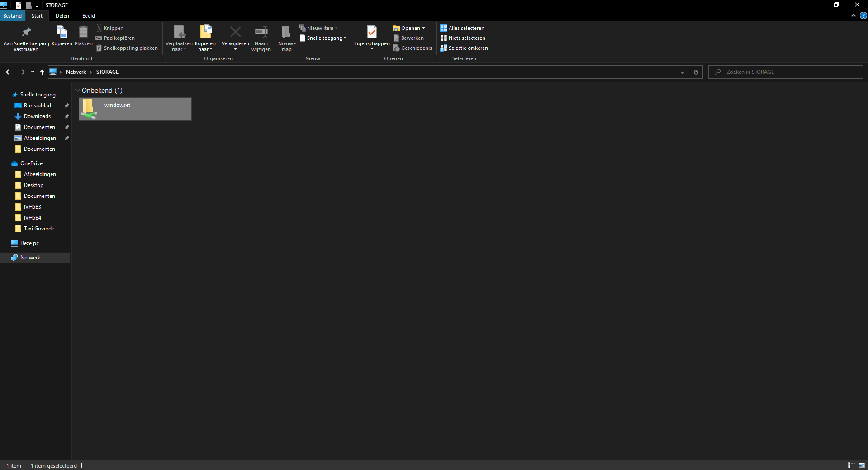
Task: Switch to details view layout
Action: (x=851, y=465)
